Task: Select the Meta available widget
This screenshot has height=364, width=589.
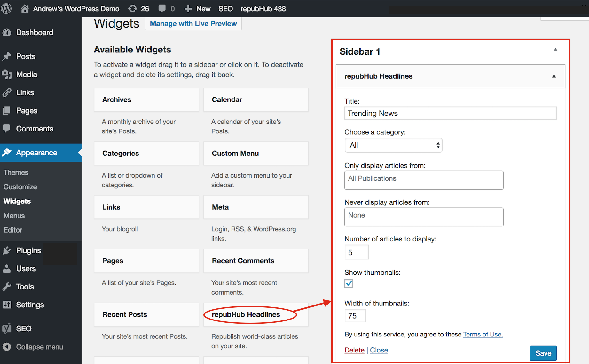Action: tap(256, 207)
